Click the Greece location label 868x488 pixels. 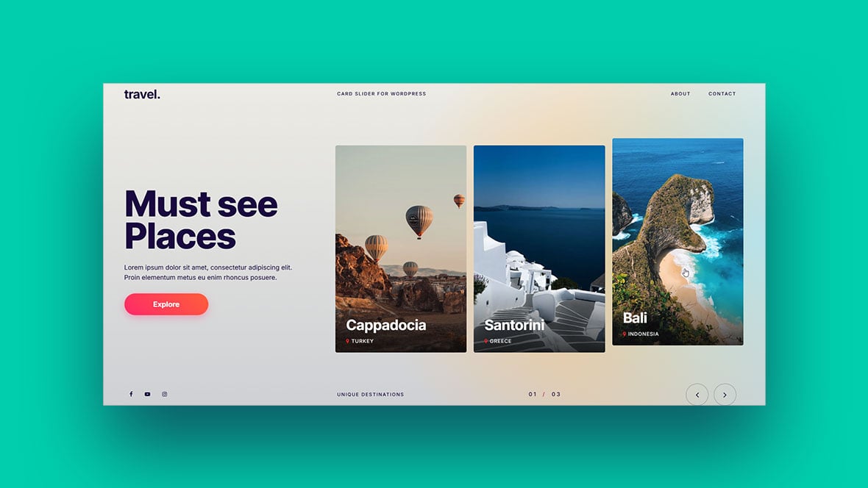click(498, 341)
